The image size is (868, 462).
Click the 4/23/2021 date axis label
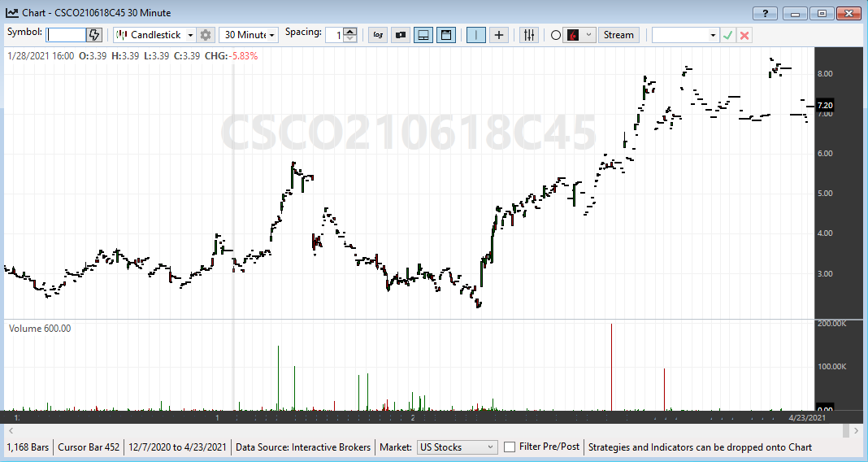807,418
